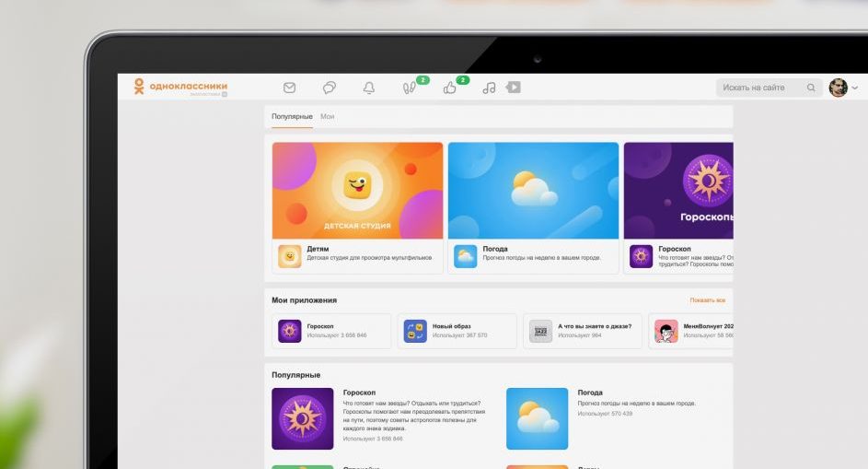868x469 pixels.
Task: Open the purple Гороскопы banner
Action: 678,191
